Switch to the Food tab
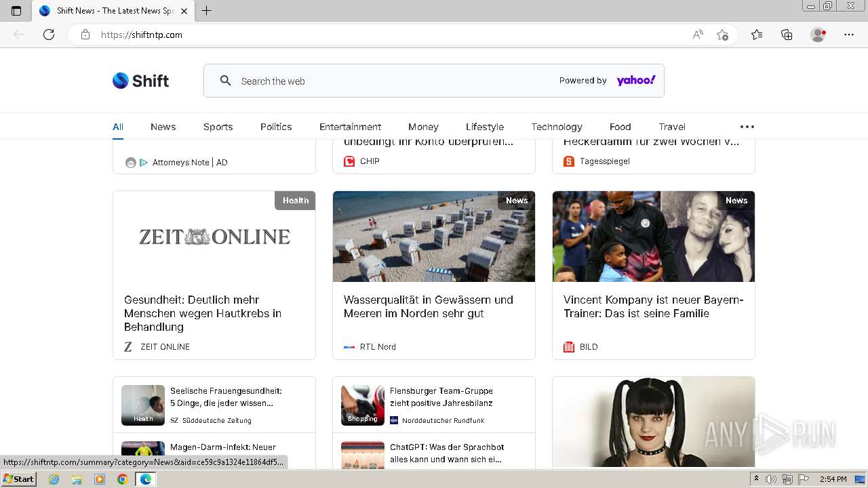This screenshot has width=868, height=488. pos(620,127)
